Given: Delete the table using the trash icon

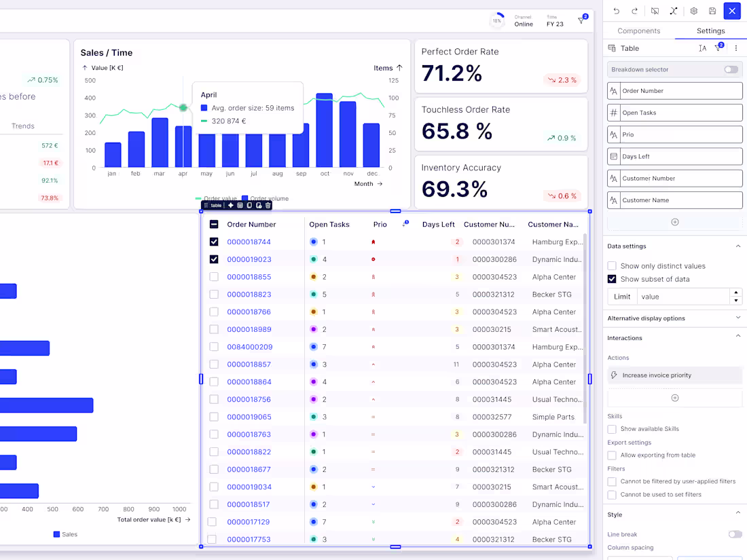Looking at the screenshot, I should (268, 205).
